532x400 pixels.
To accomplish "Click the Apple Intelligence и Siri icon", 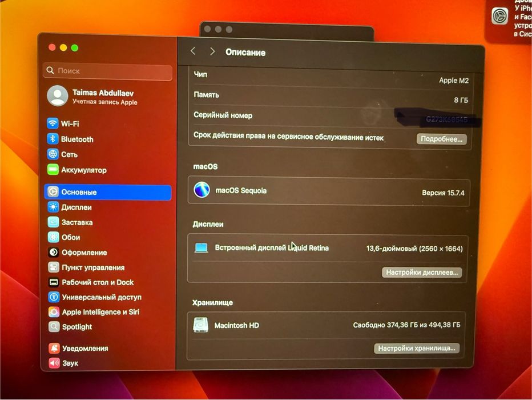I will pyautogui.click(x=54, y=312).
